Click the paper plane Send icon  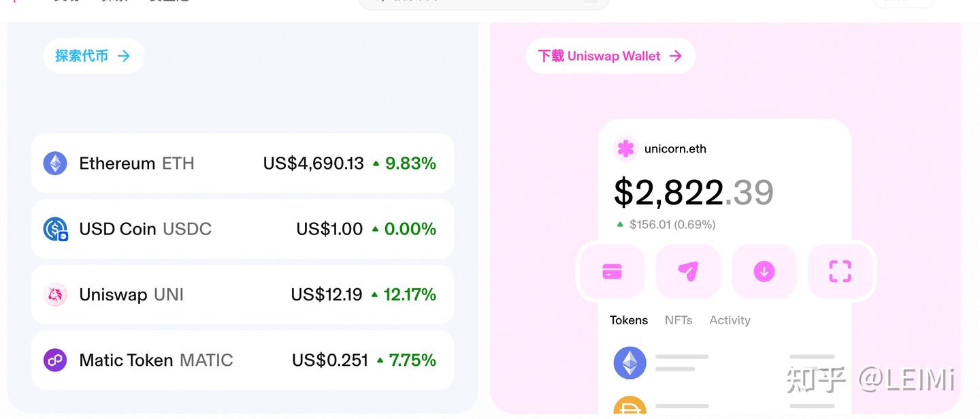pos(688,271)
